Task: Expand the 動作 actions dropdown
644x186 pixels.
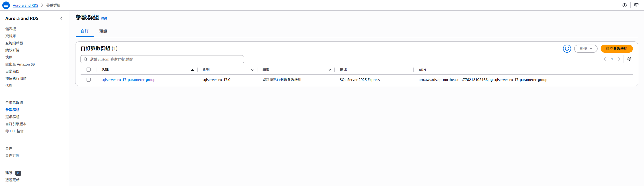Action: point(586,49)
